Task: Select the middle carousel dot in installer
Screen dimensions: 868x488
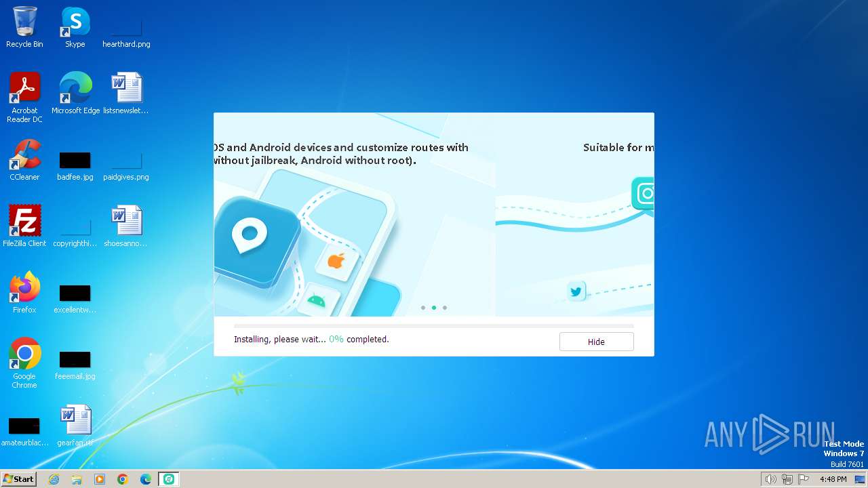Action: (434, 308)
